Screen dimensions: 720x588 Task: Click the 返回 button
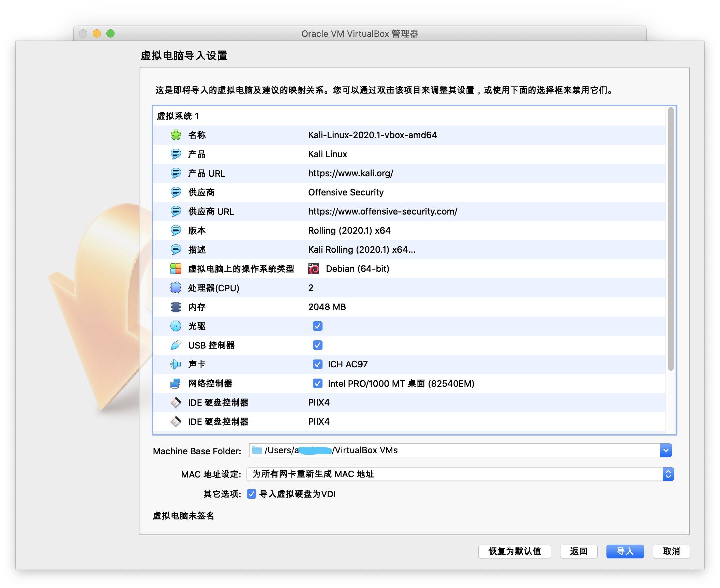579,551
